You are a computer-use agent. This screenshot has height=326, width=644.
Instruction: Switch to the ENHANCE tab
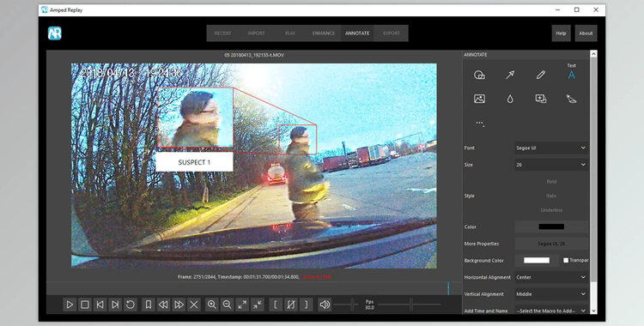pyautogui.click(x=323, y=33)
